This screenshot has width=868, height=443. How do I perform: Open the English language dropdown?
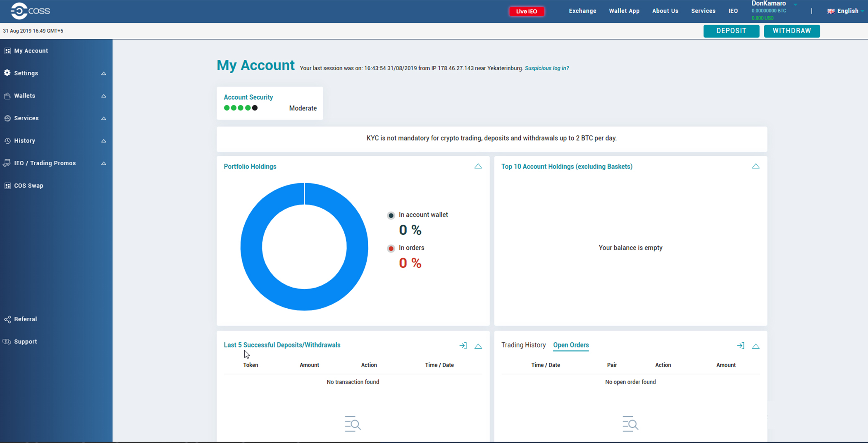pyautogui.click(x=845, y=11)
